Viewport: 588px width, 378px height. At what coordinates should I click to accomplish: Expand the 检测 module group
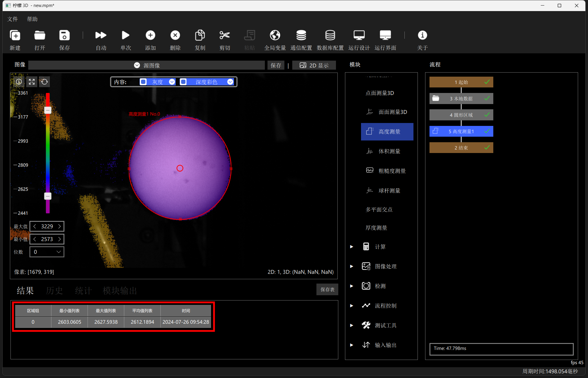[x=352, y=286]
